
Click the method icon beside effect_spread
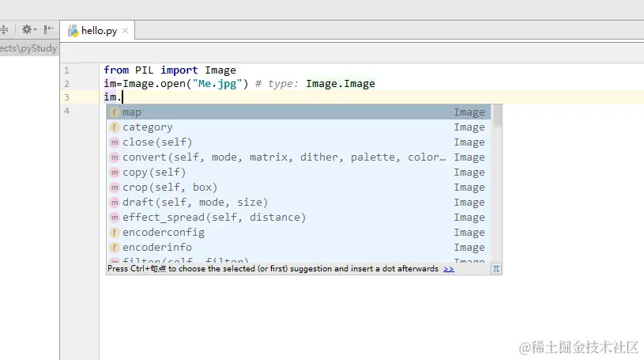[x=115, y=218]
